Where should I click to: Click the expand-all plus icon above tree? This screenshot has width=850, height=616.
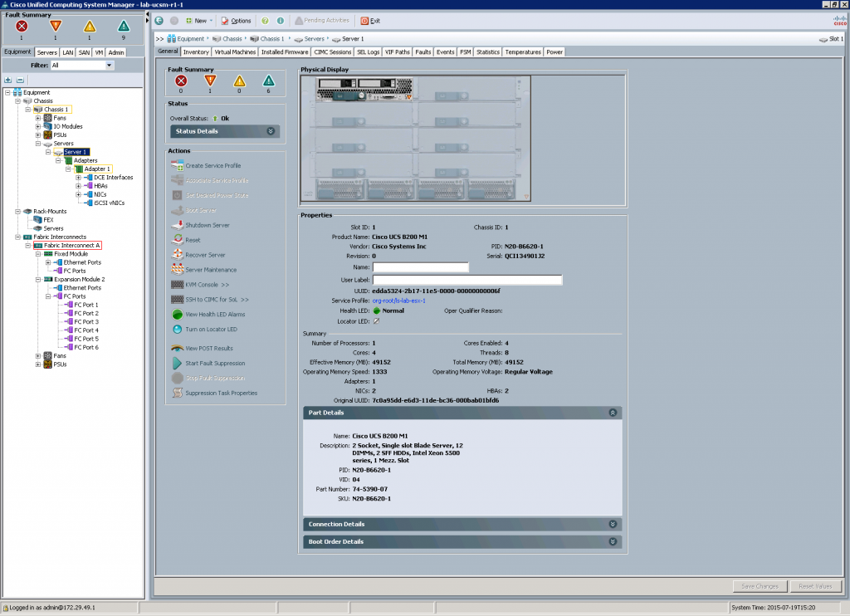point(8,81)
